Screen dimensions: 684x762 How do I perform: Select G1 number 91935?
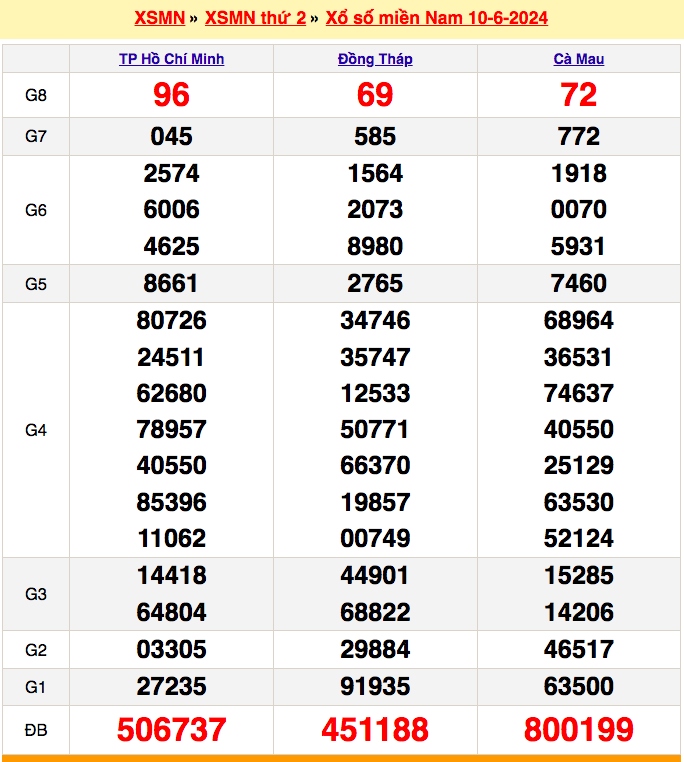375,687
